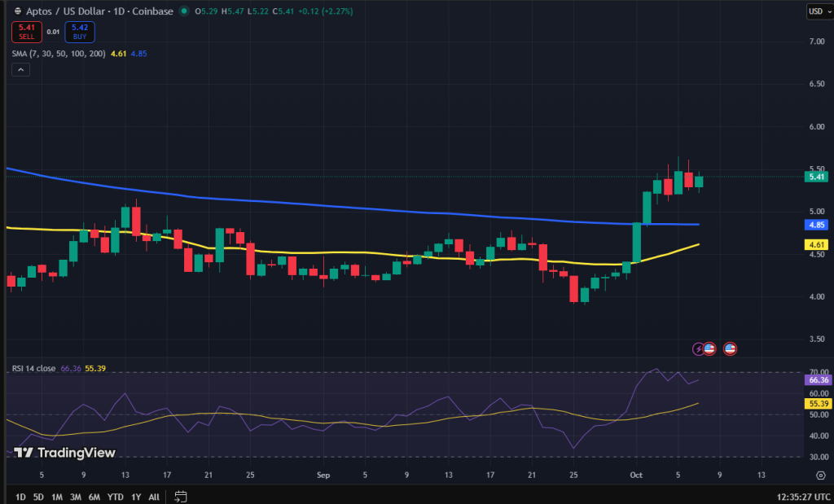834x504 pixels.
Task: Click the 50.00 RSI scale label
Action: point(819,414)
